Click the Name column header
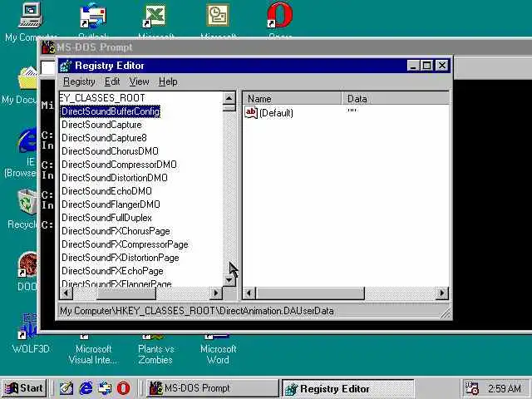 point(292,99)
